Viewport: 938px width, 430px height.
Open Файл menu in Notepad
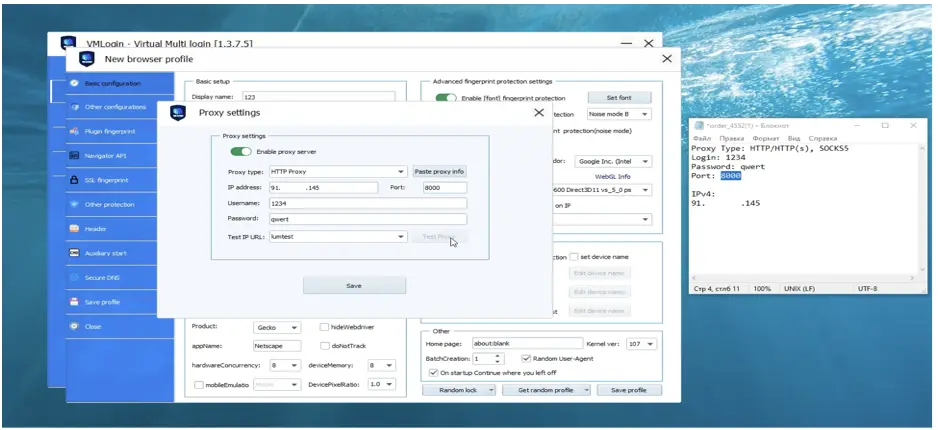tap(701, 138)
